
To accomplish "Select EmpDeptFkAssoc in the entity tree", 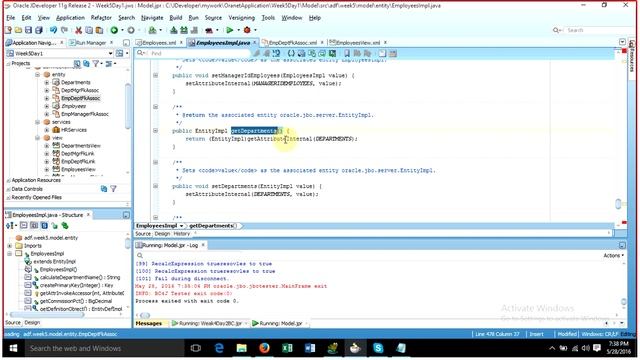I will pyautogui.click(x=80, y=98).
